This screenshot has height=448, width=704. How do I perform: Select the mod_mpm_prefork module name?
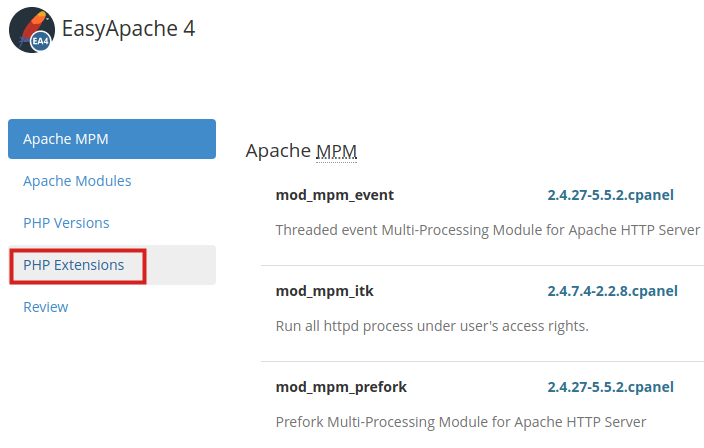point(341,387)
